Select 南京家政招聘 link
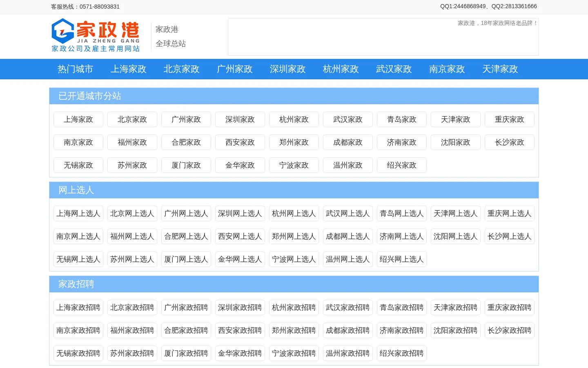Image resolution: width=588 pixels, height=368 pixels. click(x=78, y=330)
